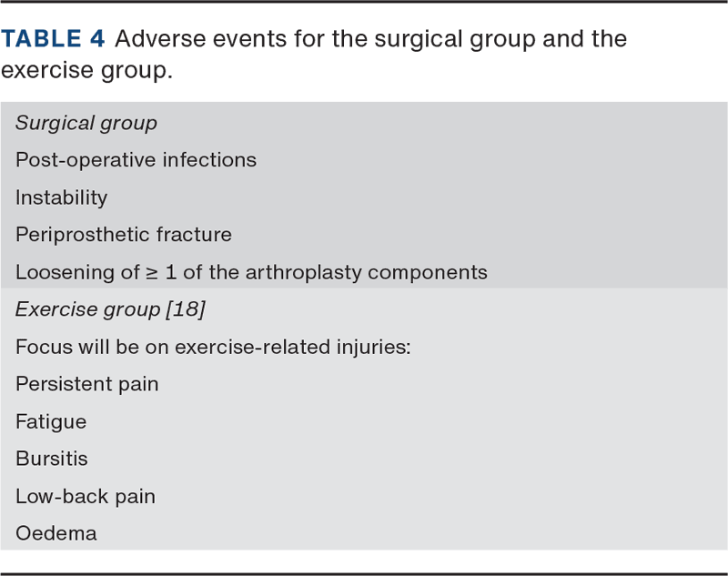Click the "Focus will be on" line
Viewport: 728px width, 576px height.
point(85,347)
